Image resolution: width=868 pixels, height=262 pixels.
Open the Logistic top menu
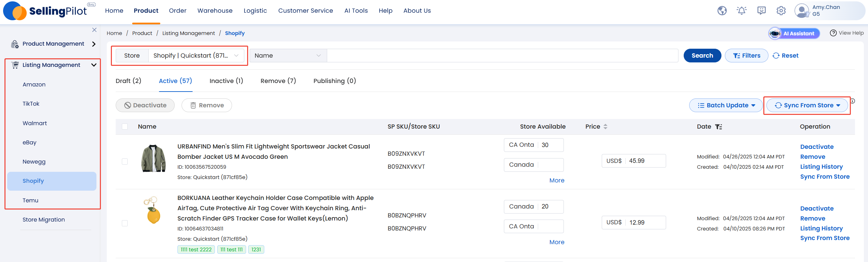click(x=255, y=11)
